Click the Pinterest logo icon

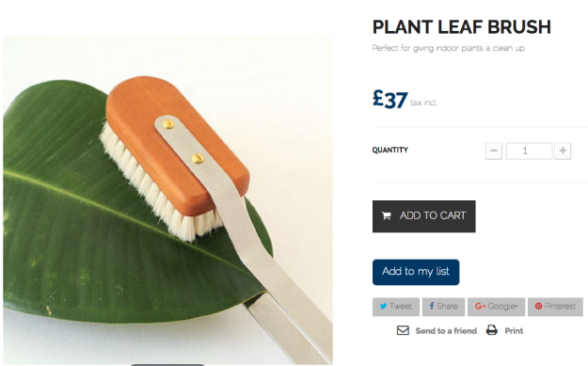point(538,306)
